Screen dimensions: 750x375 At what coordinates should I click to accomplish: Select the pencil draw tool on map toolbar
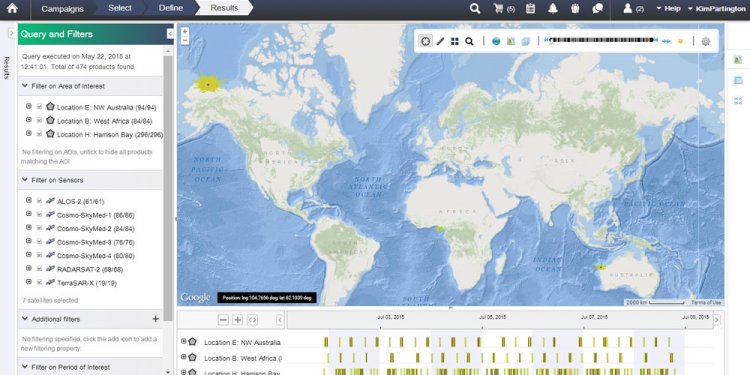441,41
